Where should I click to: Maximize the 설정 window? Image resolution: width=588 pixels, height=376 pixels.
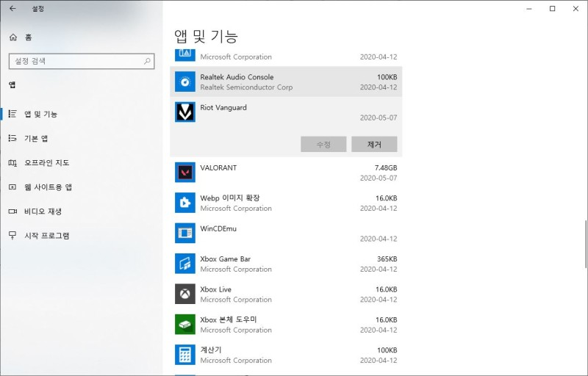(553, 9)
